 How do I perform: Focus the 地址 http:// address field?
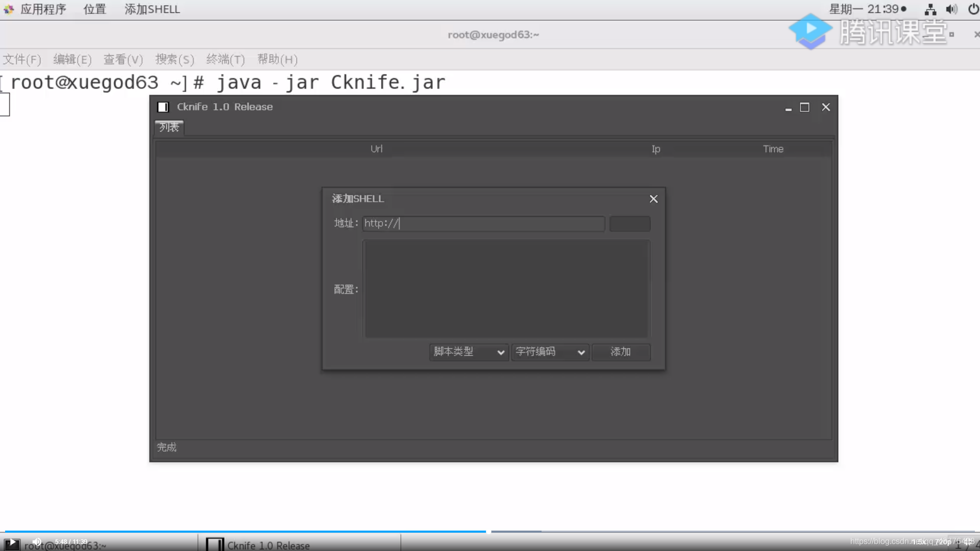(x=483, y=223)
